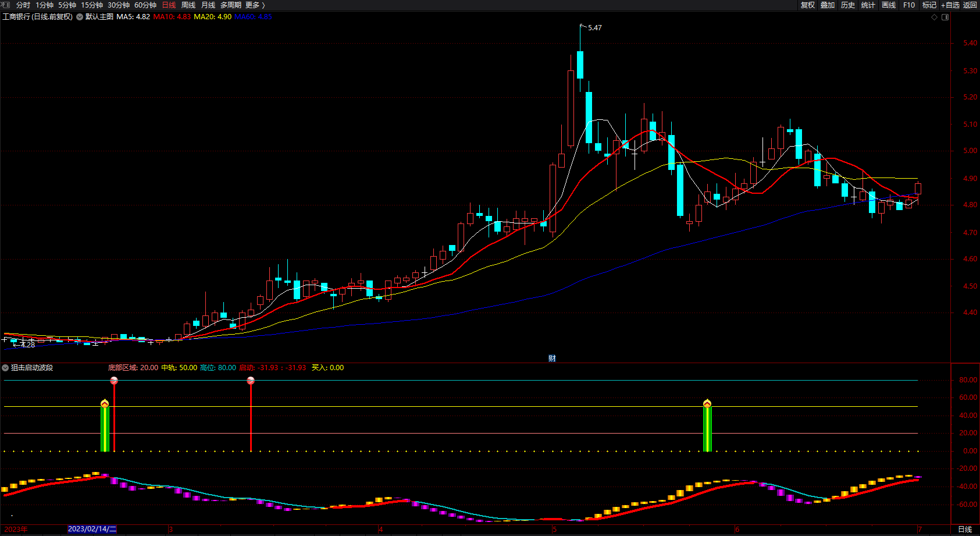Switch to 日线 daily chart
Image resolution: width=980 pixels, height=536 pixels.
coord(169,5)
